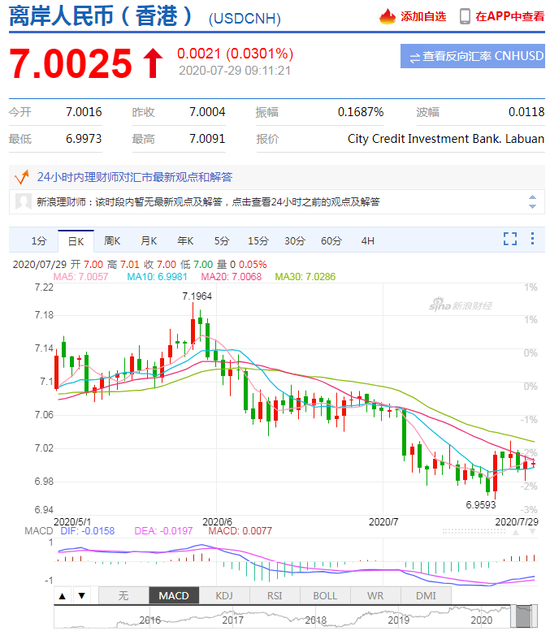
Task: Switch to the 1分 chart tab
Action: tap(39, 241)
